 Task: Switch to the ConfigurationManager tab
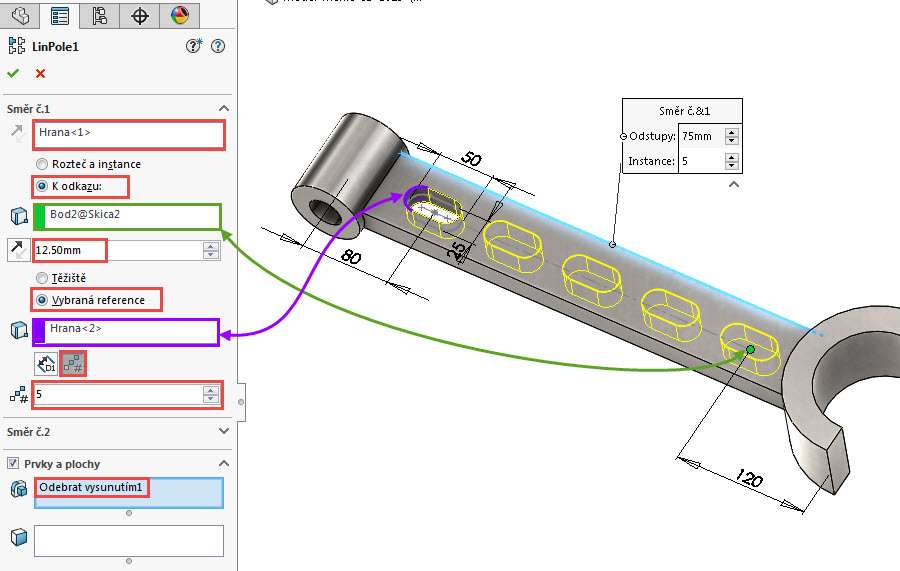tap(99, 15)
